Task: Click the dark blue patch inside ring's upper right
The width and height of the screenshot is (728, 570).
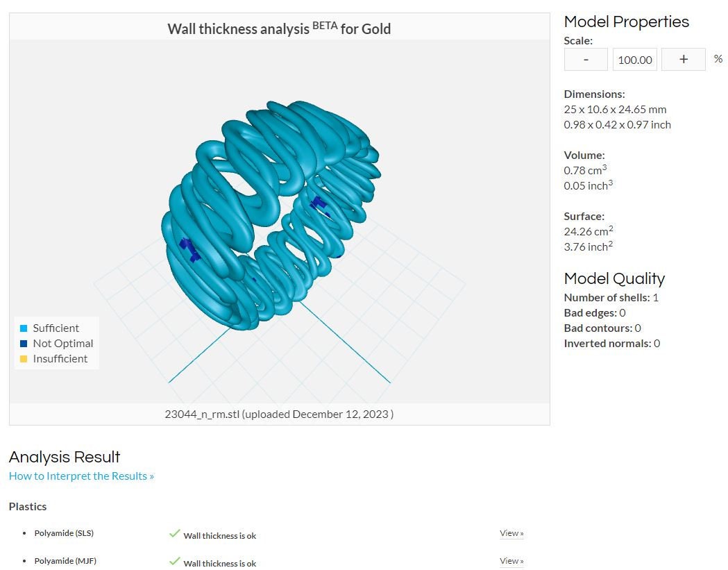Action: tap(319, 205)
